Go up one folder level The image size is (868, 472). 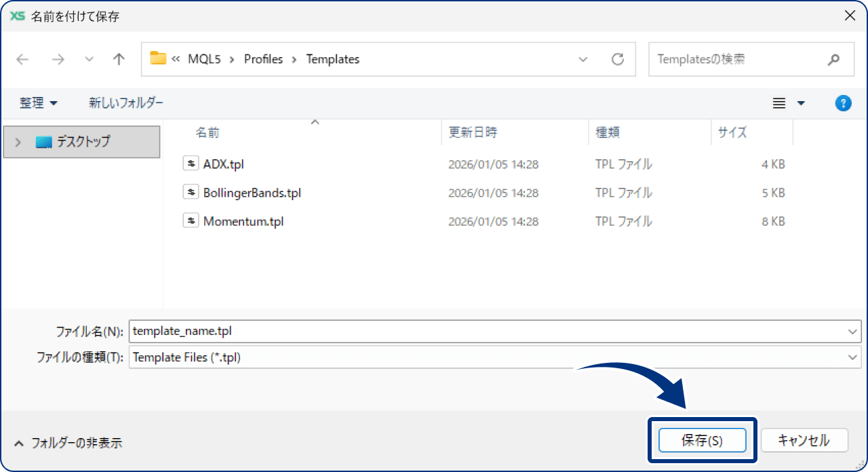[119, 60]
